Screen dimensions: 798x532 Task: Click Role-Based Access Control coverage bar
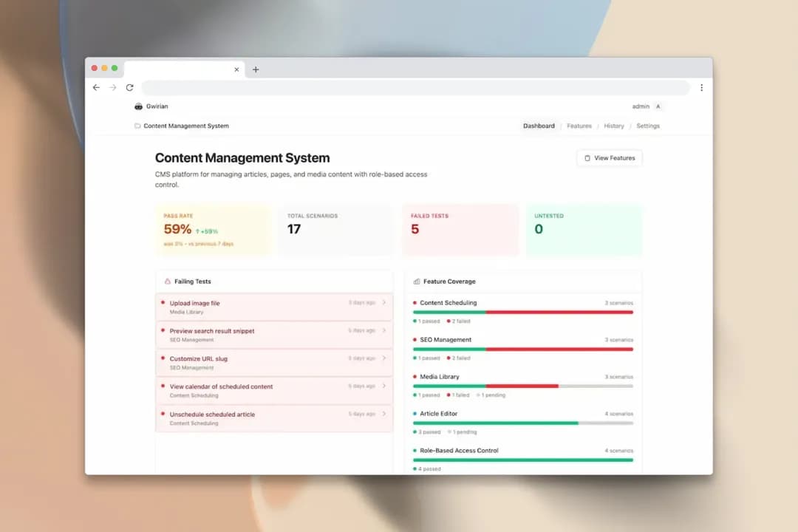tap(523, 460)
